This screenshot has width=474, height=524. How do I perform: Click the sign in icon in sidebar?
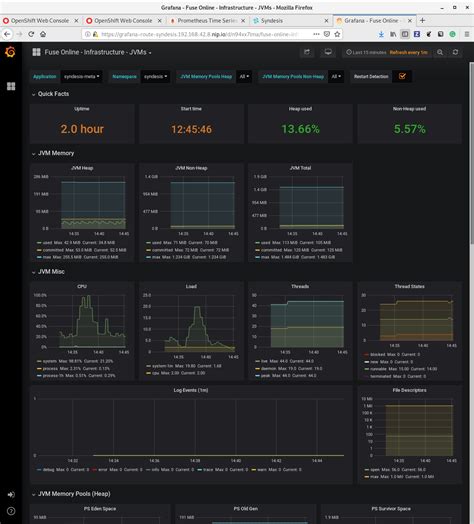[11, 494]
